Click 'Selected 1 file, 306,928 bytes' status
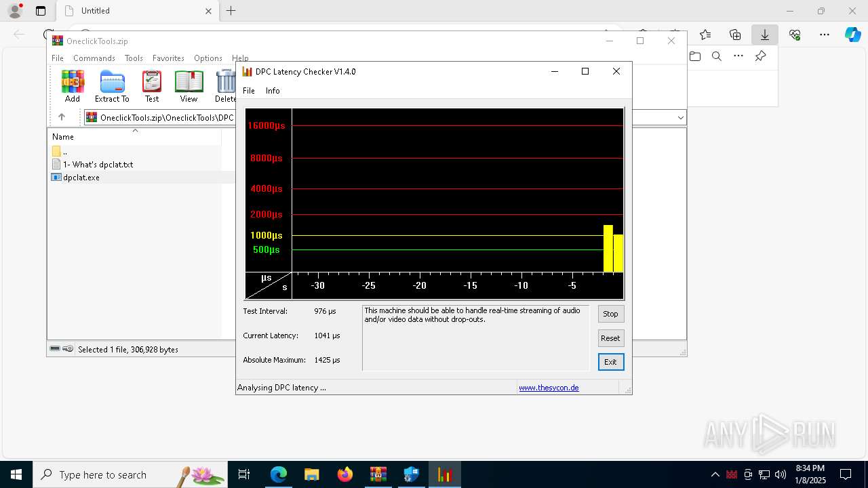The width and height of the screenshot is (868, 488). click(128, 350)
